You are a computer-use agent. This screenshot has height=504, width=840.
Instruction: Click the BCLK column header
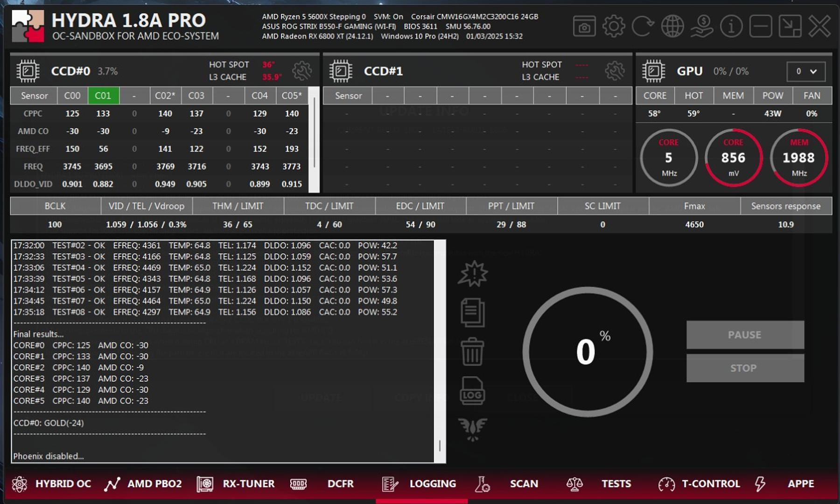[x=56, y=206]
